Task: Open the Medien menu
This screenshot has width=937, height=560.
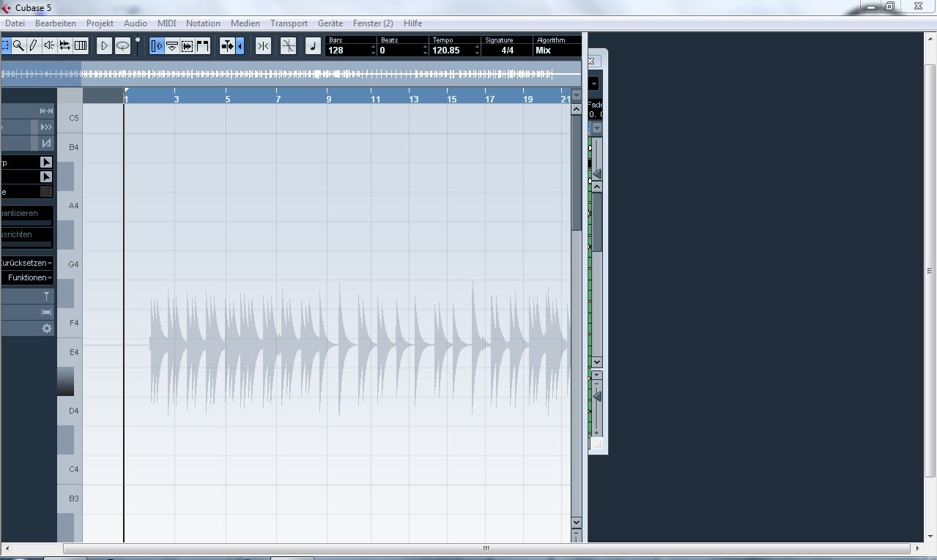Action: [245, 23]
